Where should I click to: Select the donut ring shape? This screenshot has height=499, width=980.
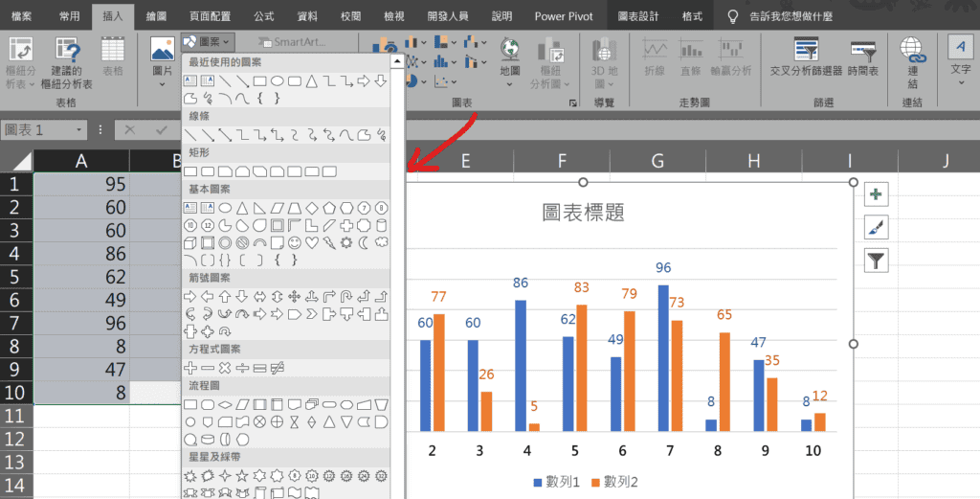click(225, 242)
